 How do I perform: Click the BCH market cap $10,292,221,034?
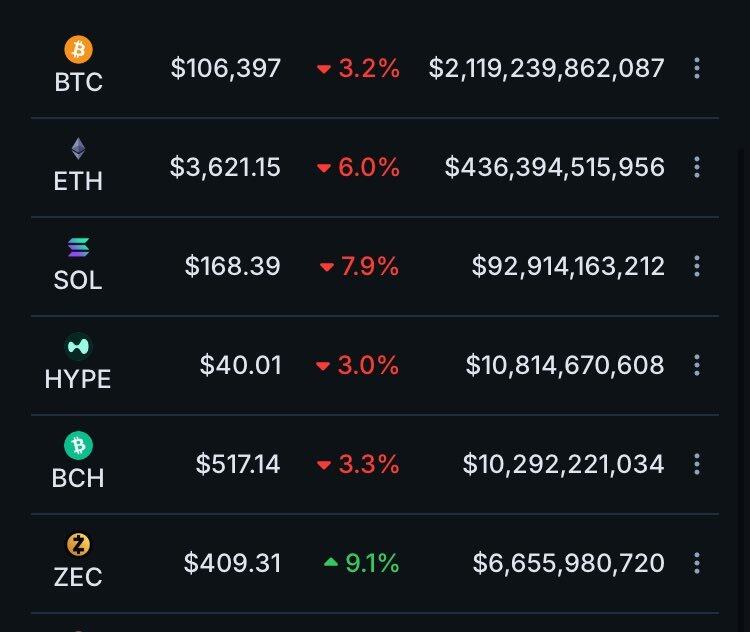(x=563, y=464)
